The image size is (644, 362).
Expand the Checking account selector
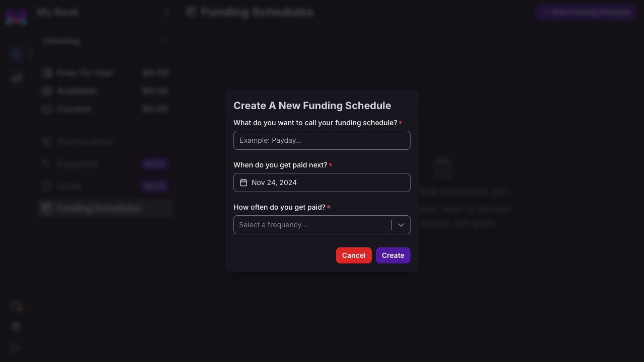[104, 41]
